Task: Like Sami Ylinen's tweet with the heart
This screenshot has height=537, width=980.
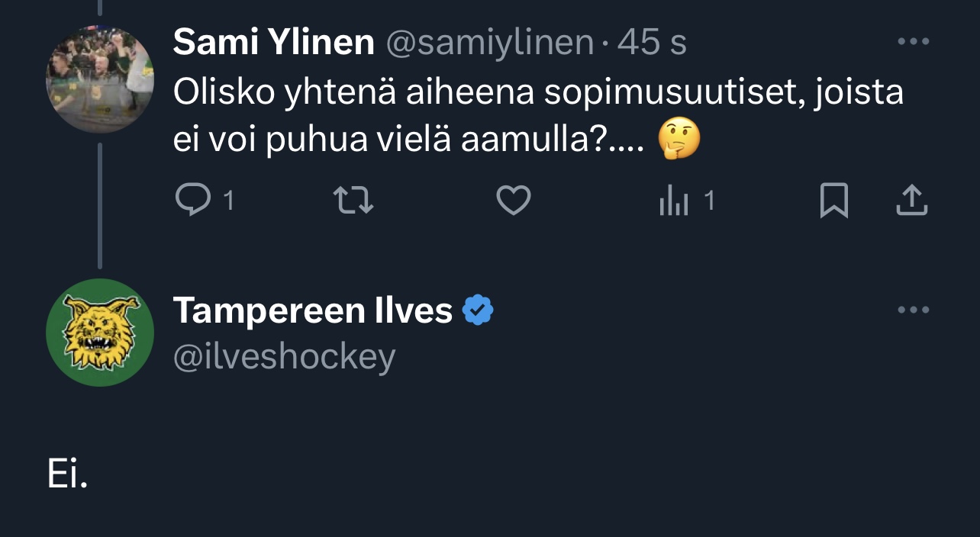Action: pos(514,201)
